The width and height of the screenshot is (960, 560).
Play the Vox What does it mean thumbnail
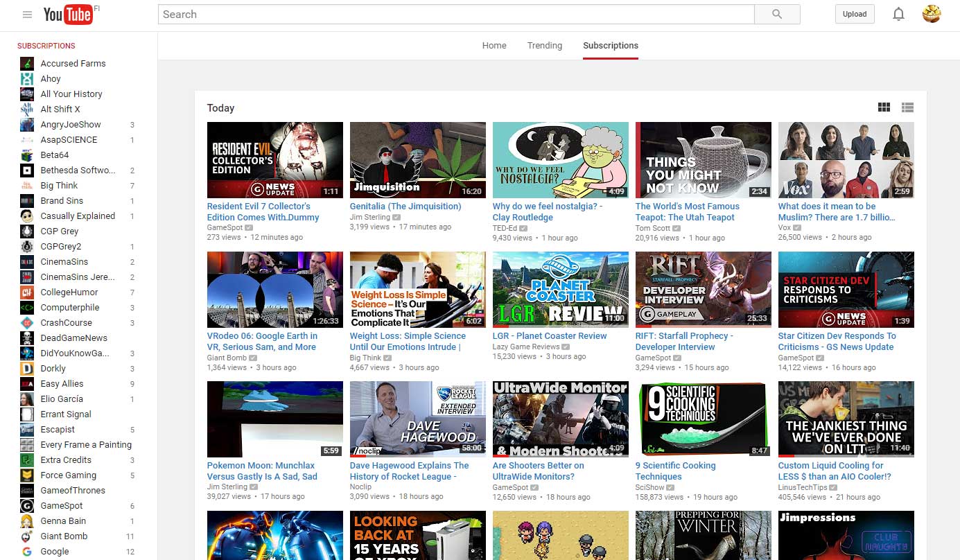(x=846, y=160)
